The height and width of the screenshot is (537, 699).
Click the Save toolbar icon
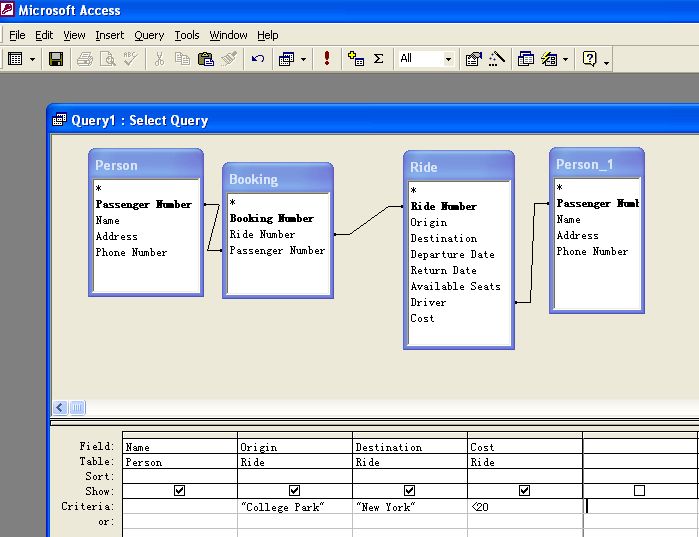point(56,59)
